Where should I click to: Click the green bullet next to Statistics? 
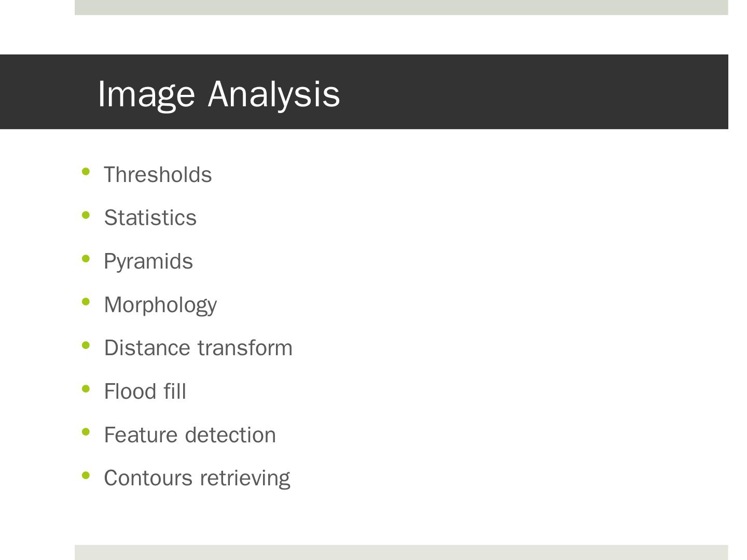(x=86, y=215)
